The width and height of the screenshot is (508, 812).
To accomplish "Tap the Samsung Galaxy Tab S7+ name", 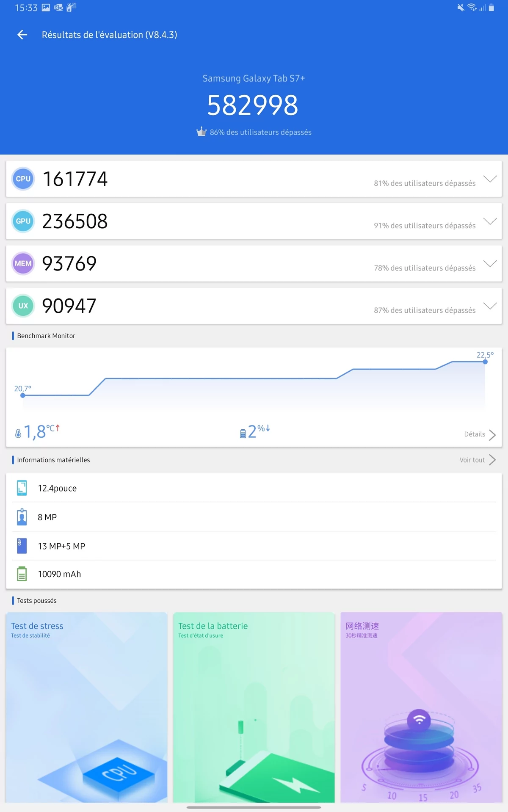I will pyautogui.click(x=254, y=78).
